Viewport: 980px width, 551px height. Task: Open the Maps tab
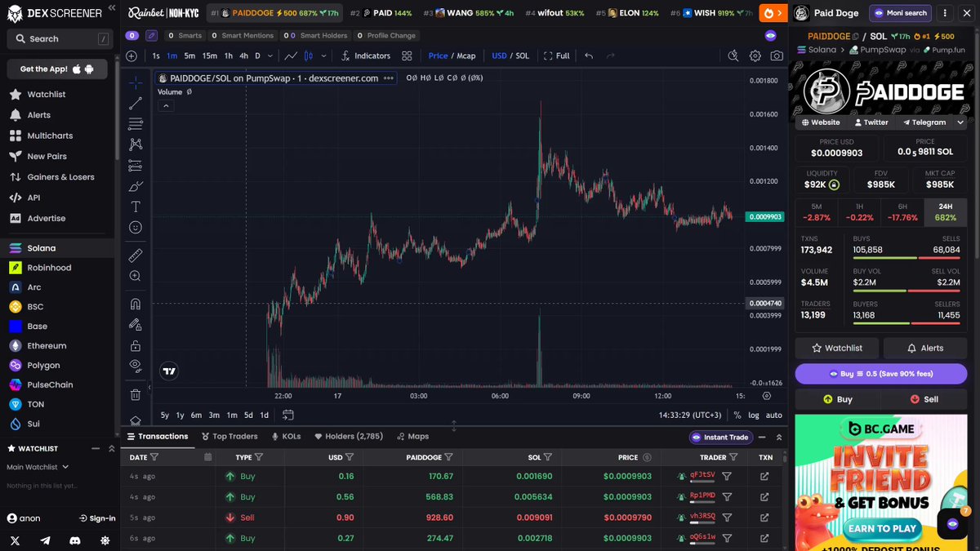(412, 437)
